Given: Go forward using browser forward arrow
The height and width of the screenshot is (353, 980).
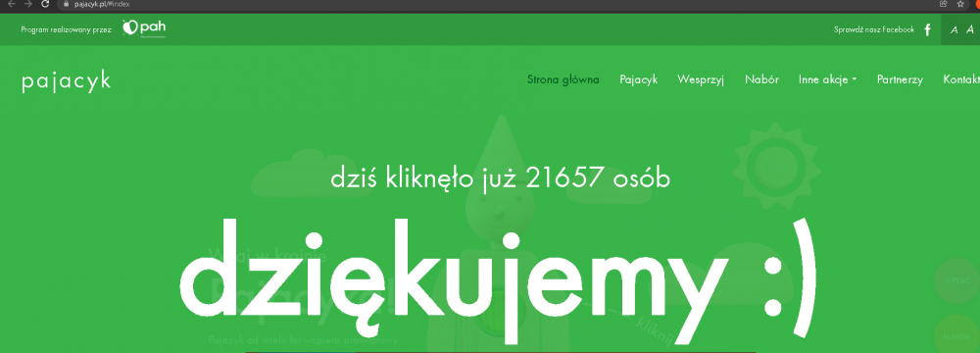Looking at the screenshot, I should click(x=27, y=4).
